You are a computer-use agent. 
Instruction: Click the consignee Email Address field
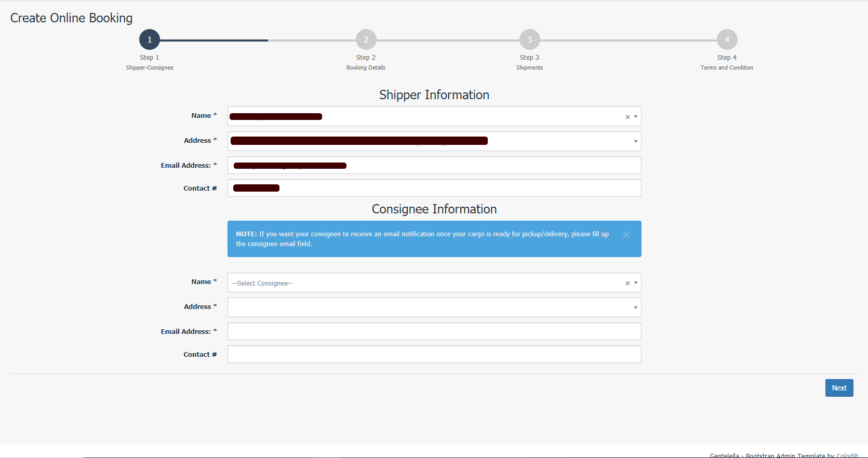[x=434, y=331]
